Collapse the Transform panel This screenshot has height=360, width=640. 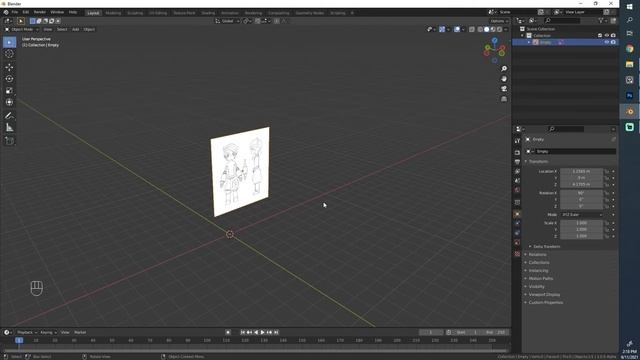[x=538, y=162]
